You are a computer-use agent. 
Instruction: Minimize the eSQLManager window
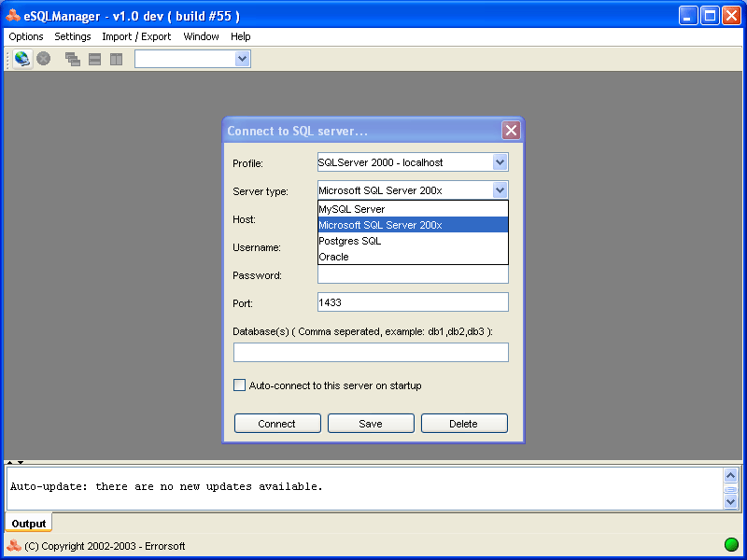688,16
